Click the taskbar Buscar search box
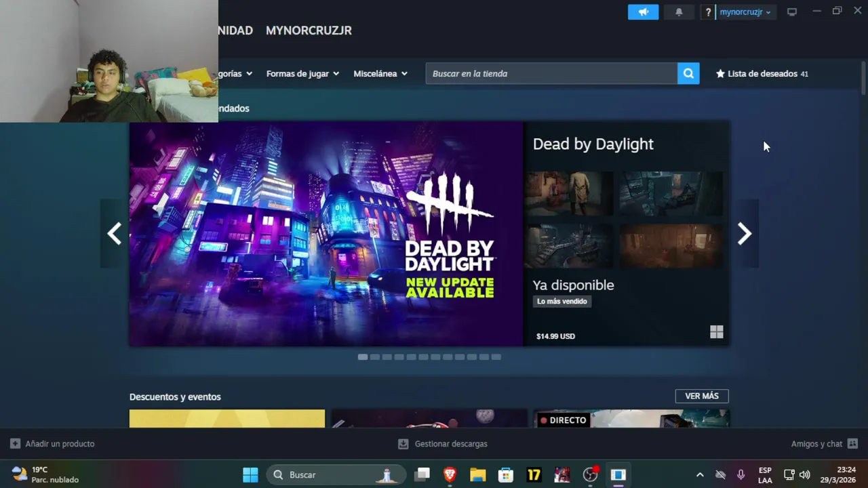Image resolution: width=868 pixels, height=488 pixels. click(336, 474)
